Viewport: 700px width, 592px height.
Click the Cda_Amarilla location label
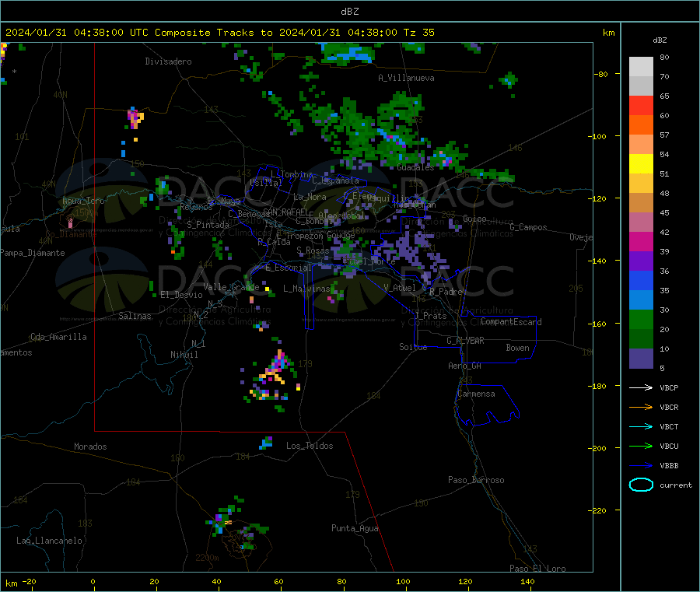pyautogui.click(x=58, y=337)
